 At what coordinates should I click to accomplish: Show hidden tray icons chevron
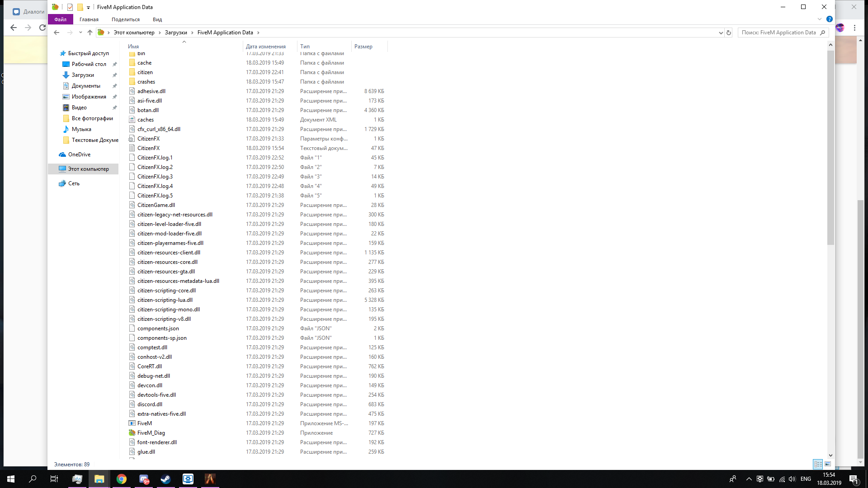(749, 479)
